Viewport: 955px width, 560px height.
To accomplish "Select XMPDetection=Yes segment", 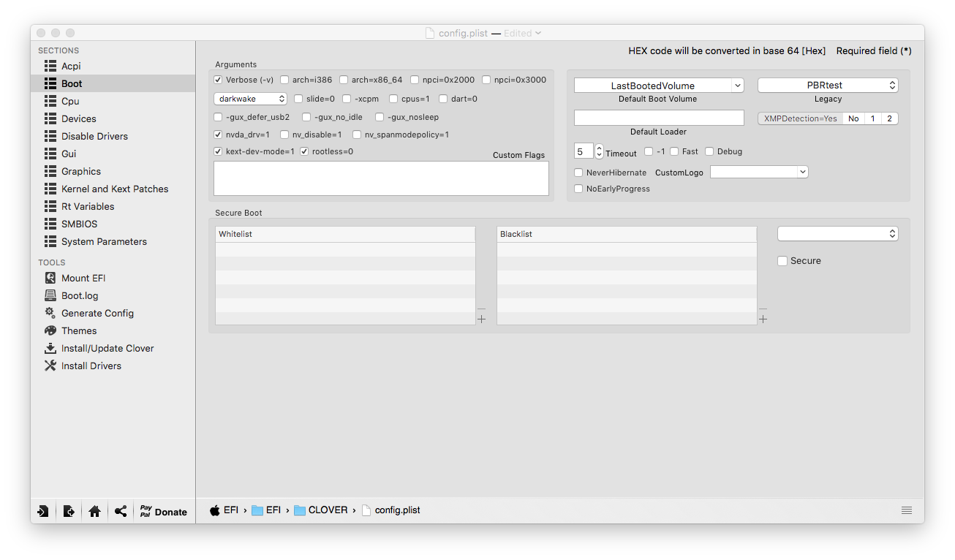I will click(800, 118).
